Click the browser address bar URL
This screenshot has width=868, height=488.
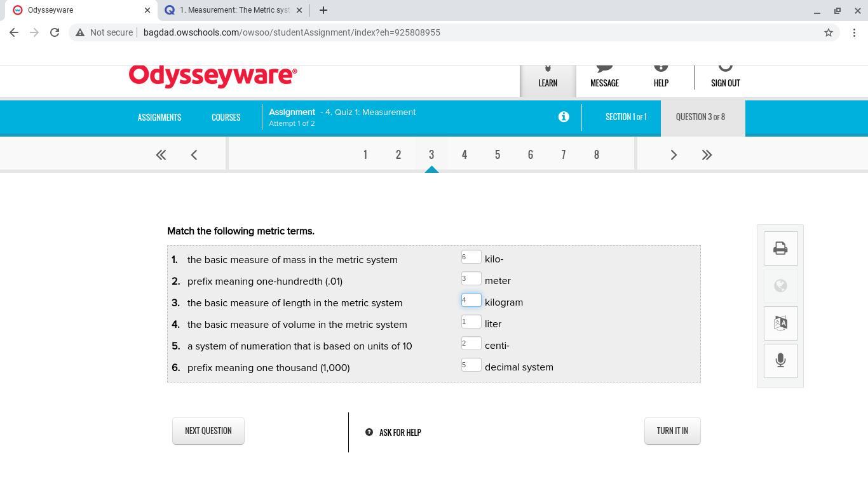tap(292, 32)
